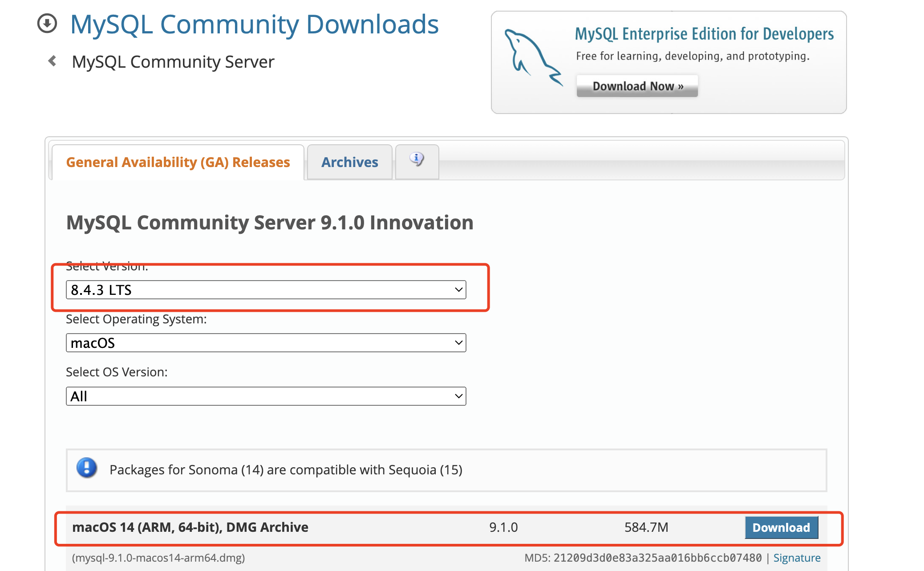Click the blue exclamation notice icon
The image size is (924, 571).
[x=87, y=468]
